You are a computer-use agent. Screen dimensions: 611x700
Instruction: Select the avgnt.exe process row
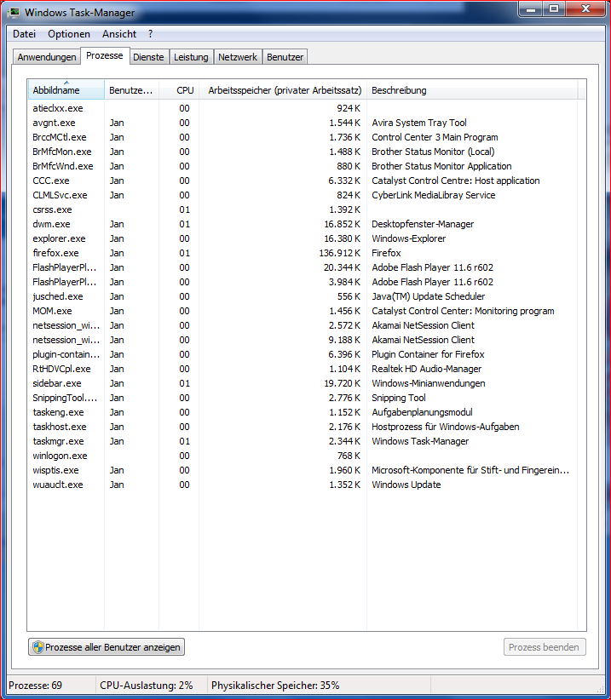click(302, 123)
